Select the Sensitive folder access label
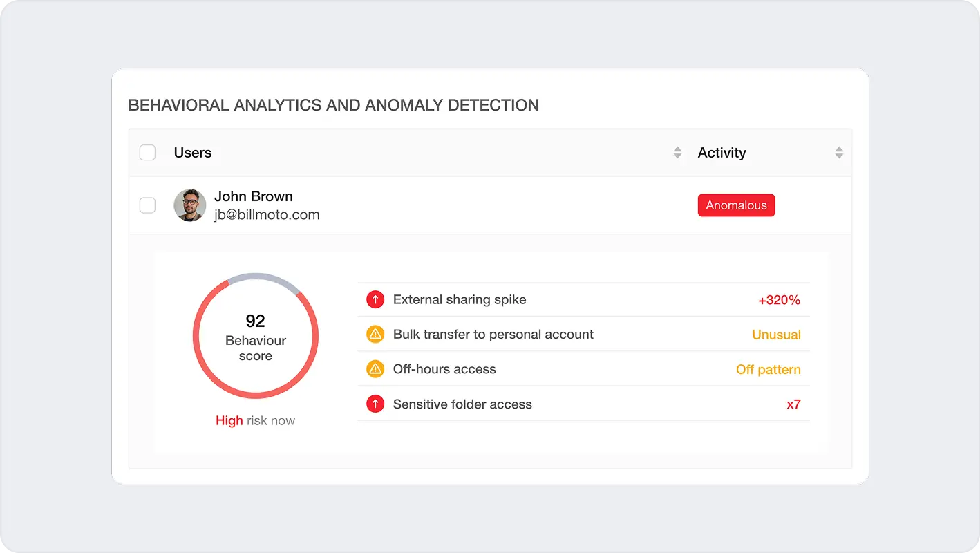 (462, 404)
